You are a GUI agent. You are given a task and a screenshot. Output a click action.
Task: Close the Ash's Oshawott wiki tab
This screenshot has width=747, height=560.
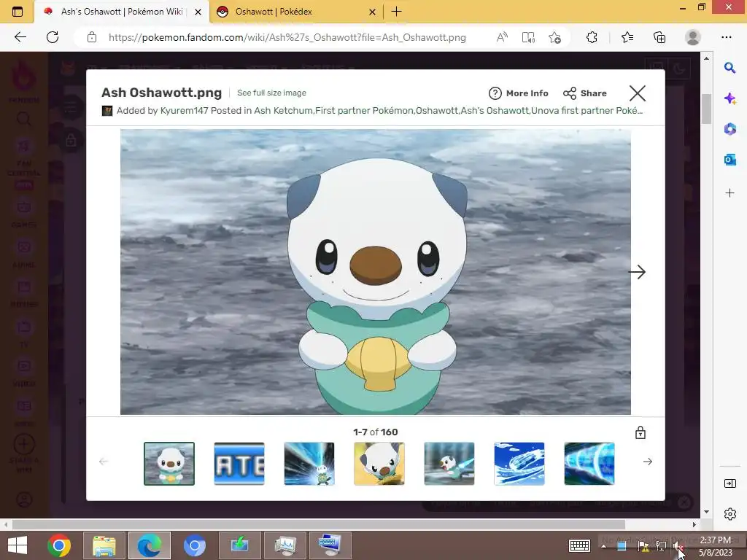click(198, 12)
